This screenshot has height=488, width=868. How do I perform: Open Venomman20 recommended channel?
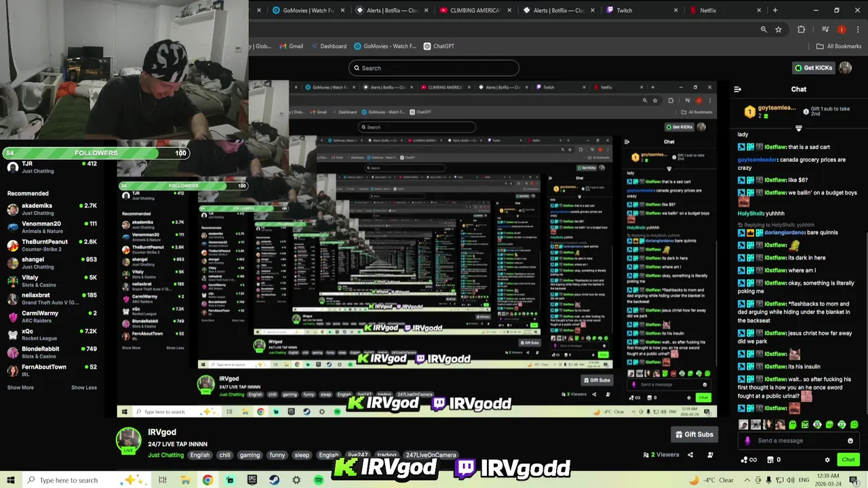pos(52,227)
